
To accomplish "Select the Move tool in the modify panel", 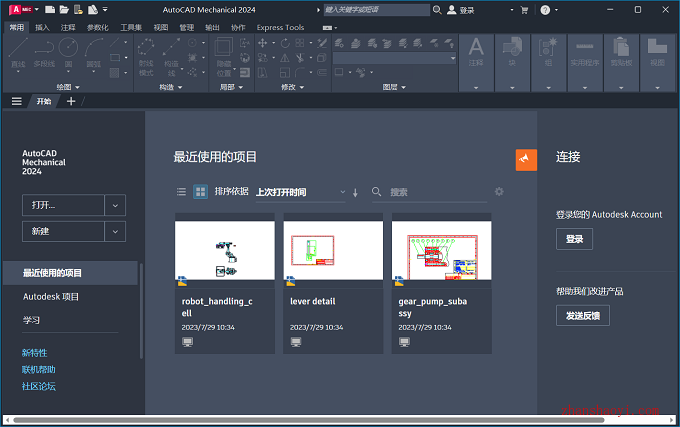I will (x=262, y=43).
